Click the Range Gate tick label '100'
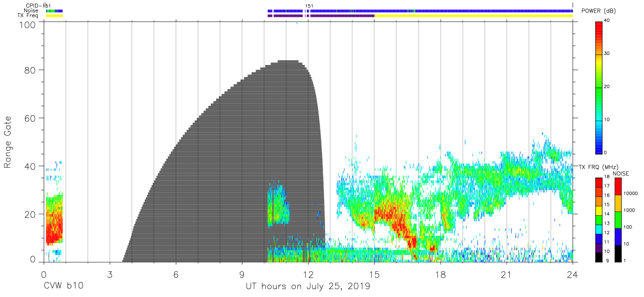 (x=28, y=25)
